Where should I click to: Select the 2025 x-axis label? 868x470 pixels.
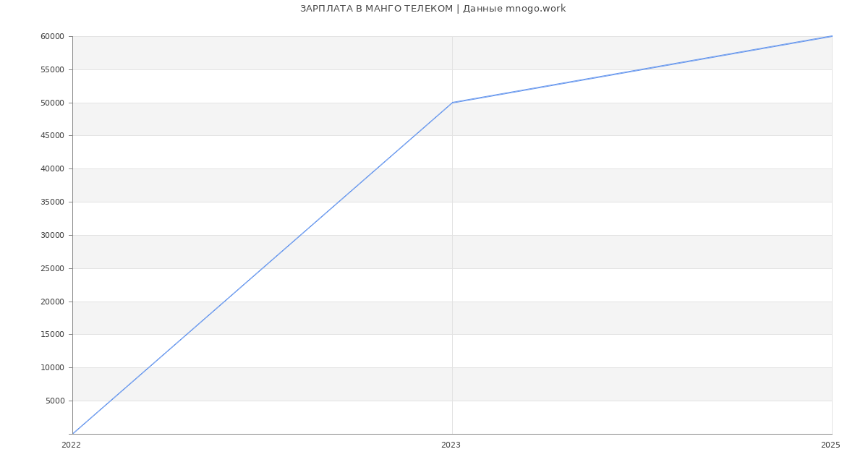click(830, 445)
